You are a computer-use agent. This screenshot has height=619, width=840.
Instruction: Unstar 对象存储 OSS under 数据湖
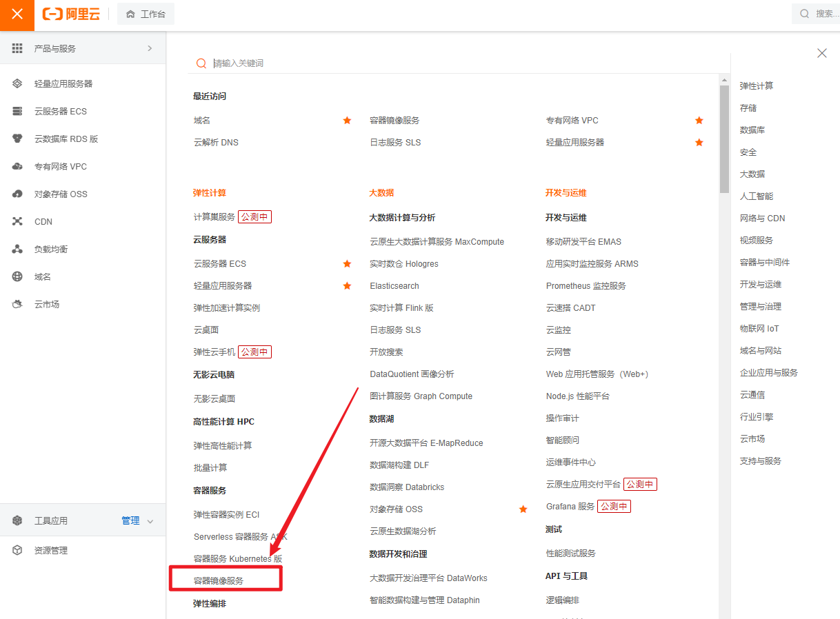click(x=523, y=509)
